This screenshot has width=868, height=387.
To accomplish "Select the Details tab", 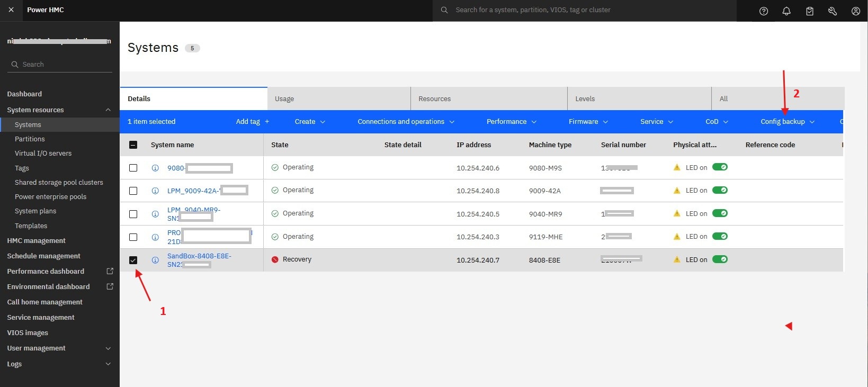I will click(194, 98).
